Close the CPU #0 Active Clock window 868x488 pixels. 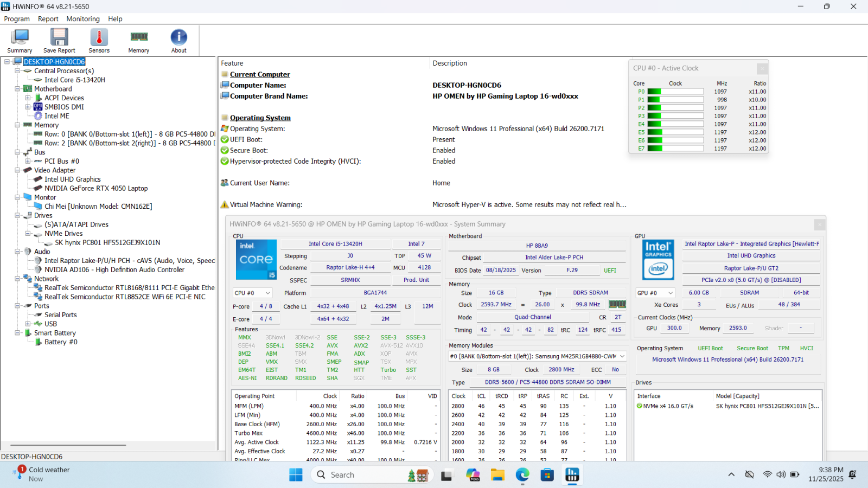(762, 68)
